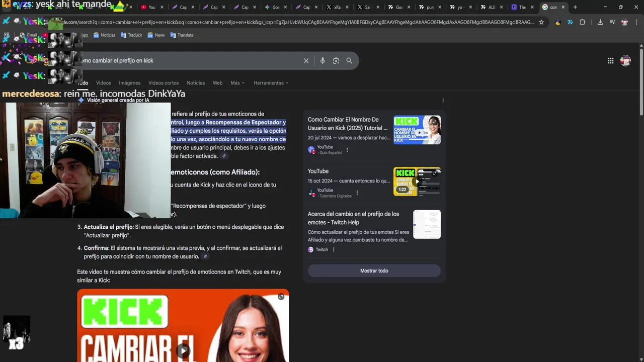Open the 'YouTube' 15 oct 2024 result
This screenshot has width=644, height=362.
318,171
